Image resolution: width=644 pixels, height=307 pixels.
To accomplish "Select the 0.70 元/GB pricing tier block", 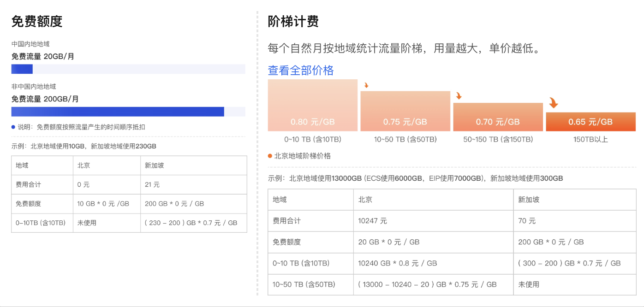I will tap(498, 117).
